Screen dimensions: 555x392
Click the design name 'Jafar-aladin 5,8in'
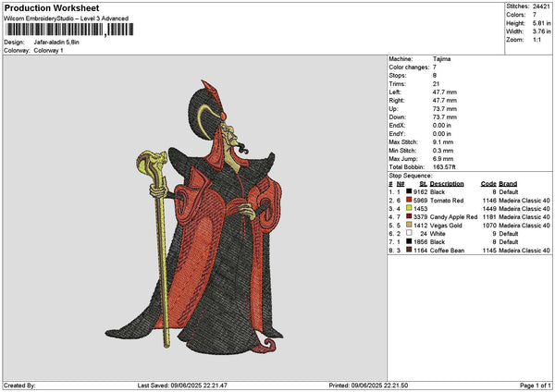(56, 43)
